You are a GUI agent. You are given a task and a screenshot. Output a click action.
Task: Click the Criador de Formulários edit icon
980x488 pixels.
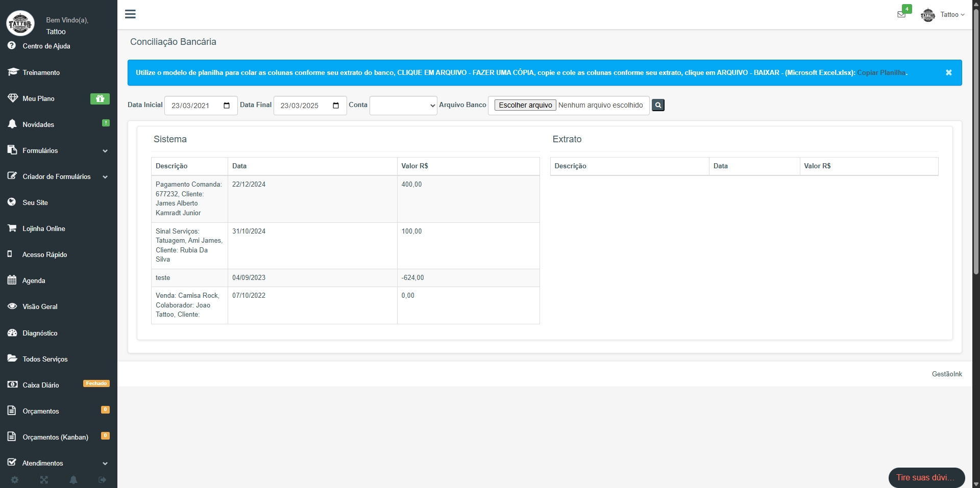pos(12,176)
